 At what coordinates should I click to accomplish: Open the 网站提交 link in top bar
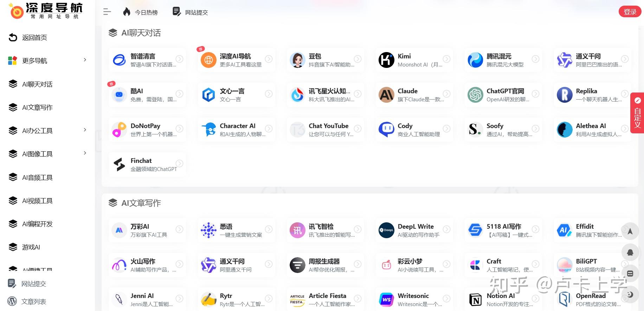tap(190, 12)
